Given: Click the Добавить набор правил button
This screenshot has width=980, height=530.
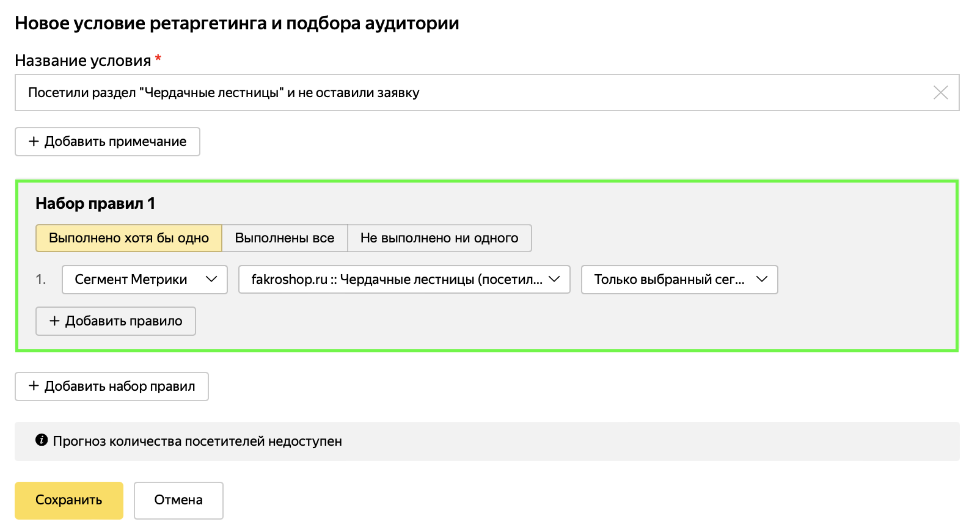Looking at the screenshot, I should (112, 387).
